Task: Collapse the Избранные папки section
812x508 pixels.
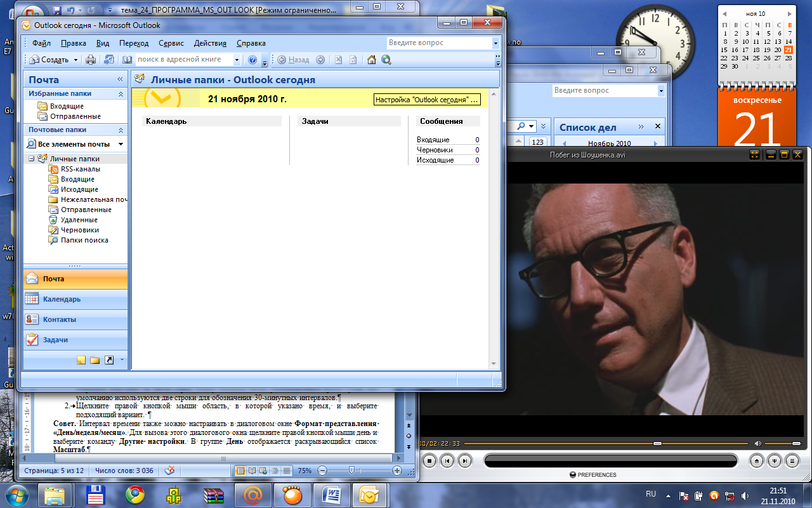Action: 121,93
